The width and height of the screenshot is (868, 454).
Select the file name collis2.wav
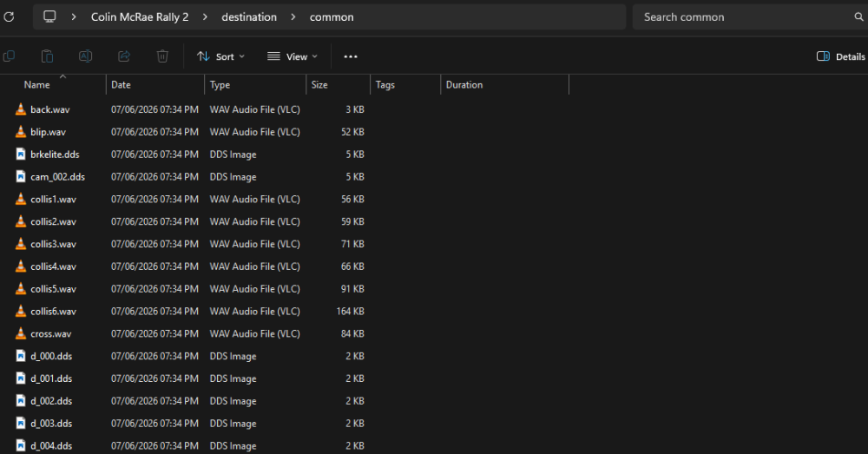53,221
